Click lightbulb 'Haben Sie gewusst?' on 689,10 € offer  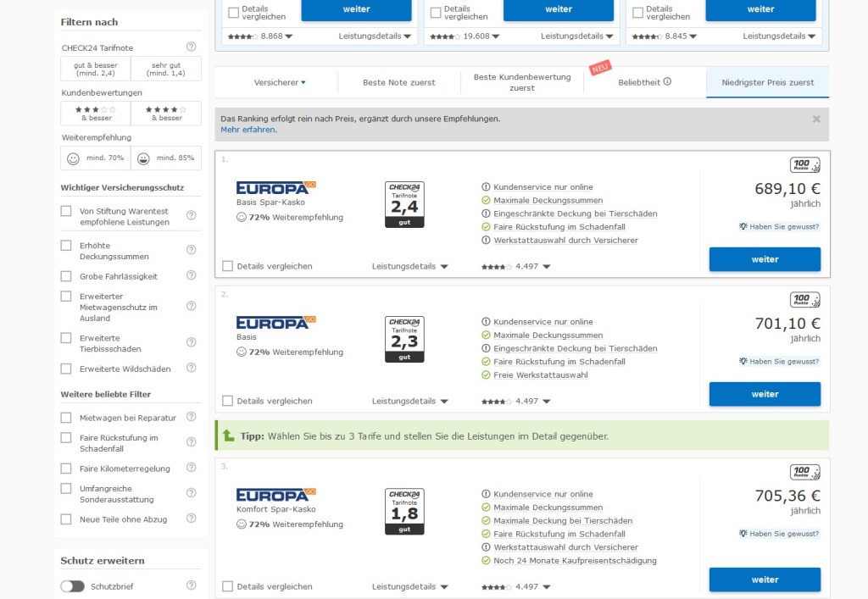pos(779,227)
